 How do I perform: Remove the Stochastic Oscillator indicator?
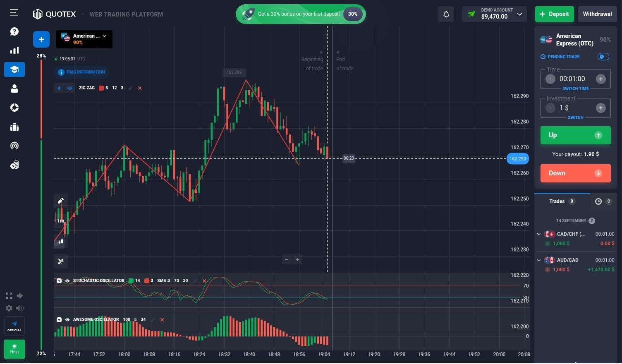click(x=204, y=281)
